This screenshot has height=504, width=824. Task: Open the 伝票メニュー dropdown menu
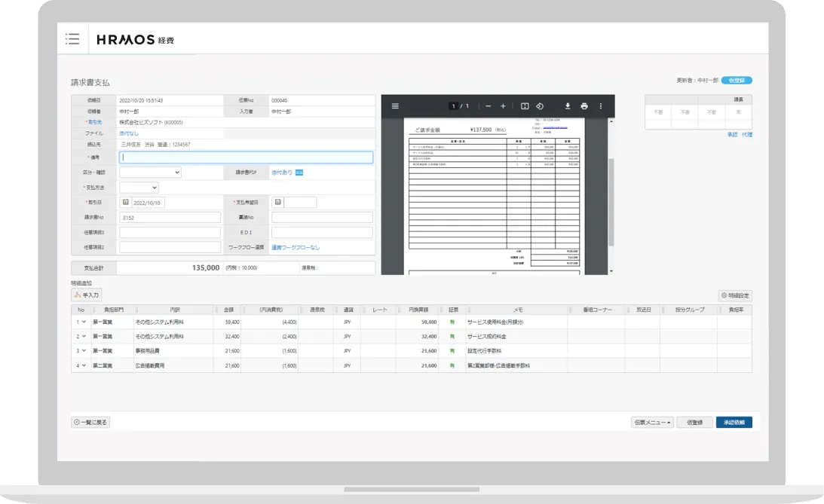[651, 423]
